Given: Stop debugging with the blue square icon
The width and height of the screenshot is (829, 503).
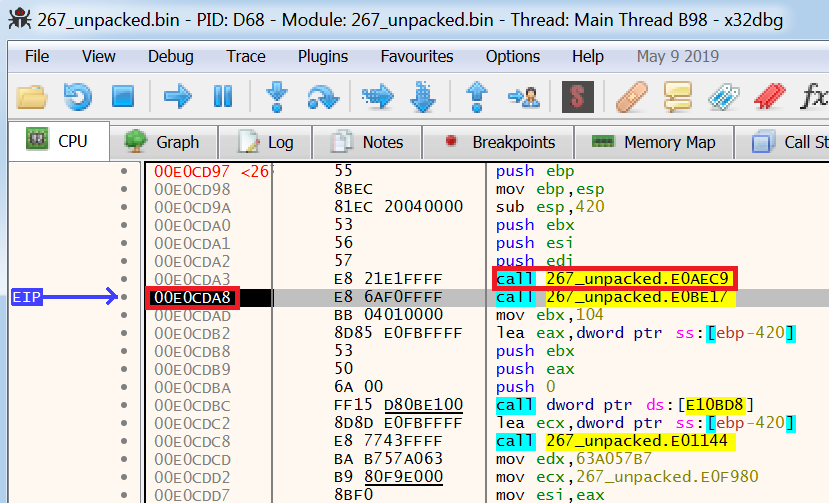Looking at the screenshot, I should coord(123,97).
